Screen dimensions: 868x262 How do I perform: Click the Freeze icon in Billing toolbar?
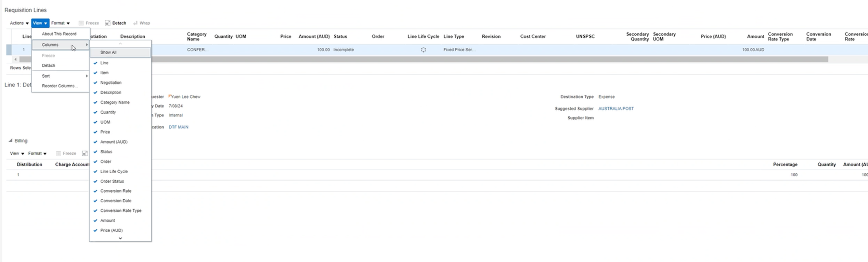click(58, 153)
